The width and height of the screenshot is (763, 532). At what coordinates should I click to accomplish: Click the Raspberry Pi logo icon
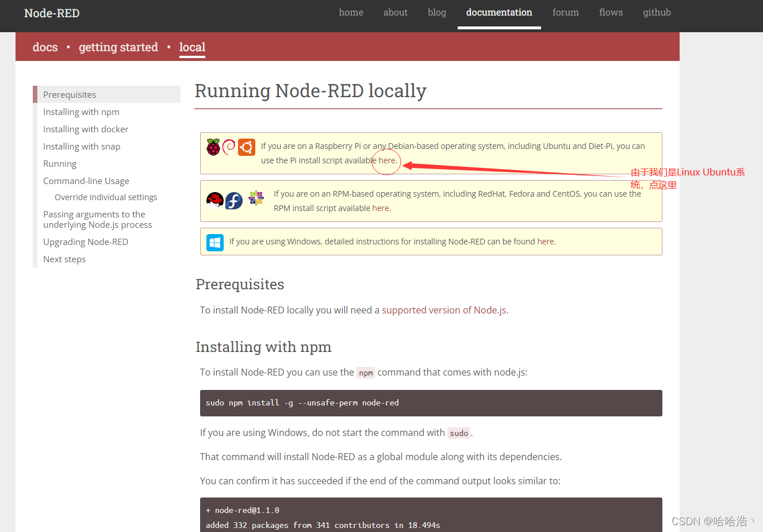point(213,147)
